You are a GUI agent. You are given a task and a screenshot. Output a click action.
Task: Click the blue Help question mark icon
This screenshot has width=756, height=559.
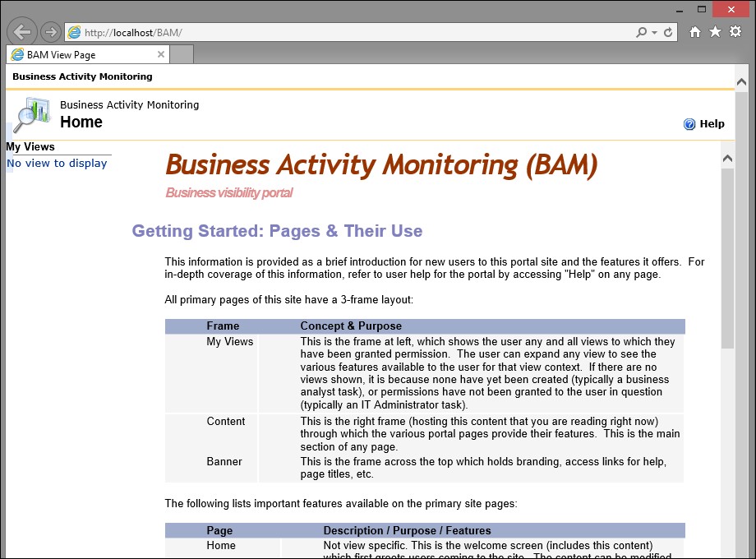tap(689, 124)
